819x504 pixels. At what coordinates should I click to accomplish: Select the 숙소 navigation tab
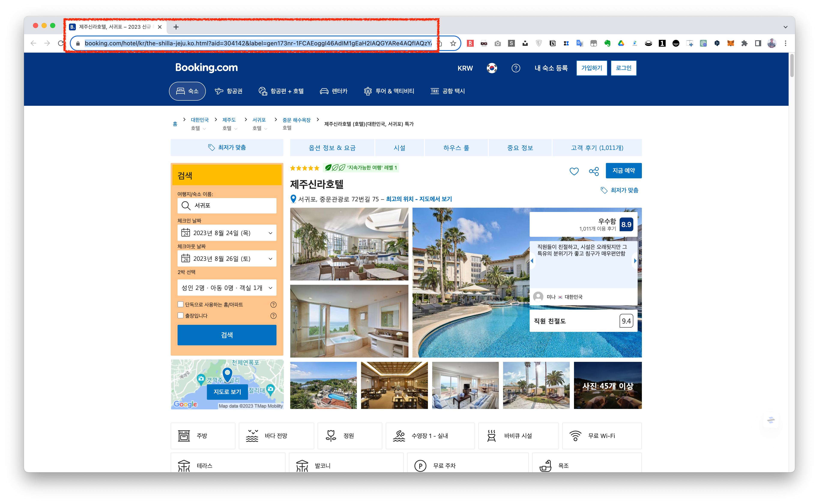187,91
